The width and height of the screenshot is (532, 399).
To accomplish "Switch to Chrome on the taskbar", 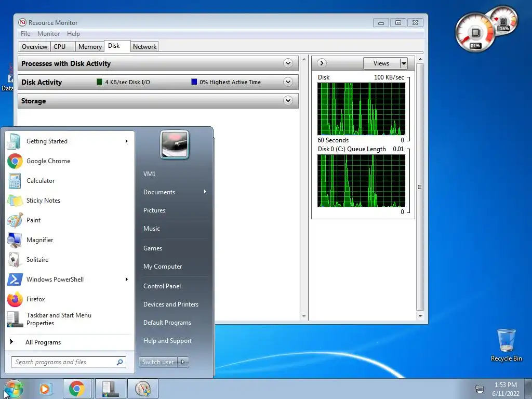I will pyautogui.click(x=77, y=389).
